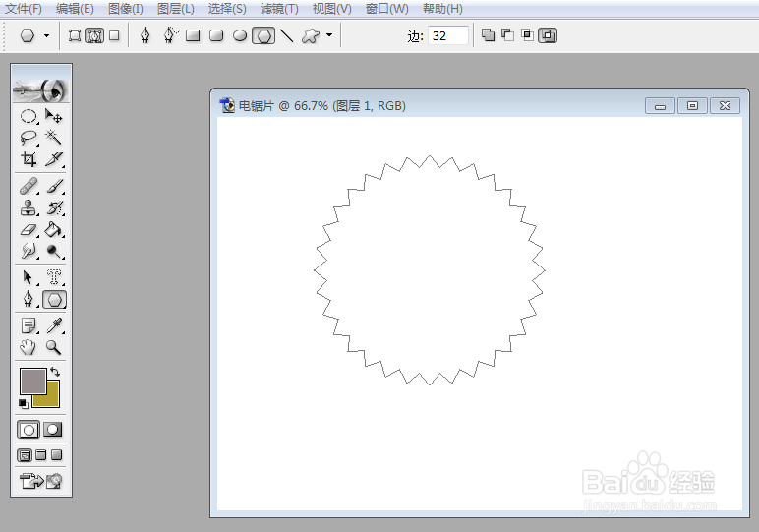Switch to Full Screen with Menu Bar
The width and height of the screenshot is (759, 532).
tap(41, 455)
